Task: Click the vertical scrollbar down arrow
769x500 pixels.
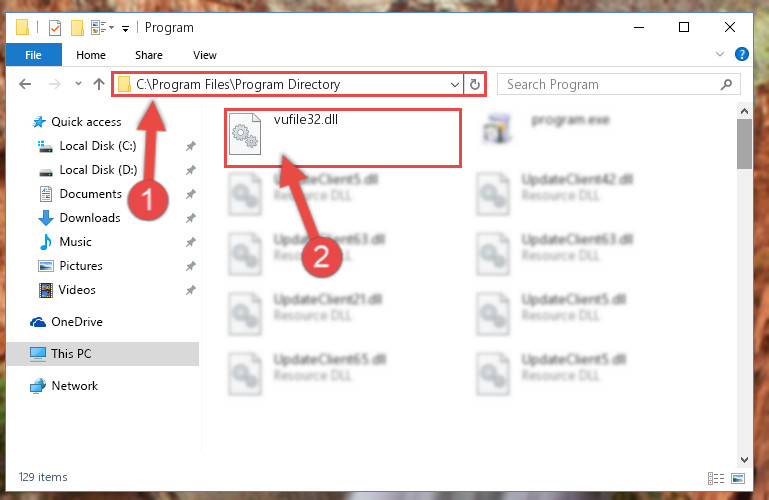Action: click(x=744, y=459)
